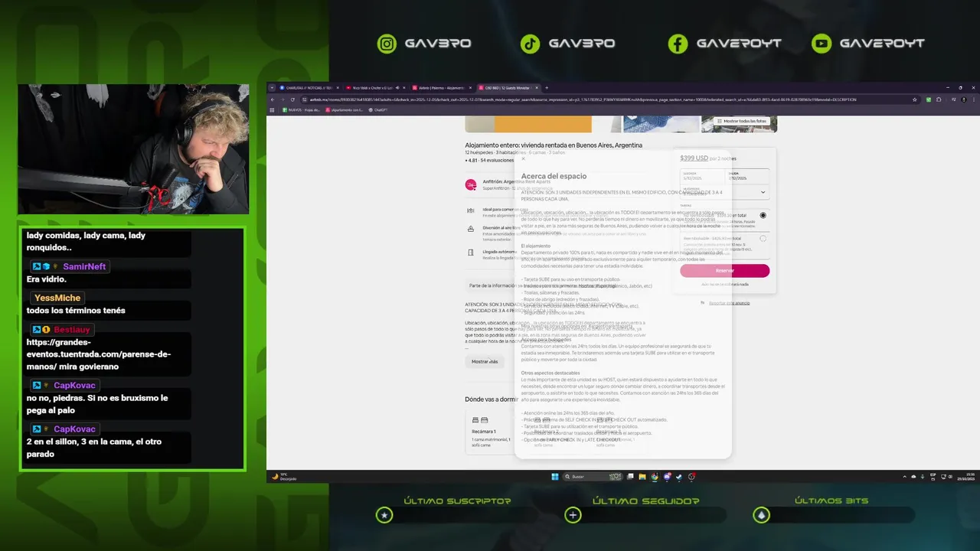
Task: Bookmark this page with the star icon
Action: (915, 99)
